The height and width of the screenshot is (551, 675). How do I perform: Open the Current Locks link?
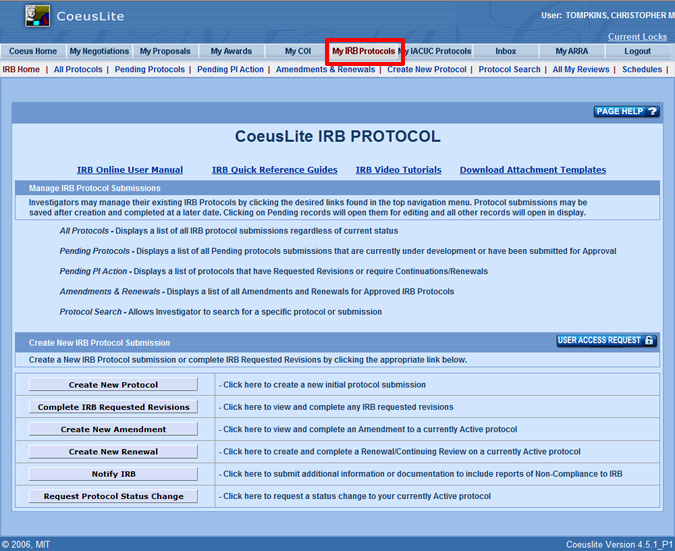[637, 37]
